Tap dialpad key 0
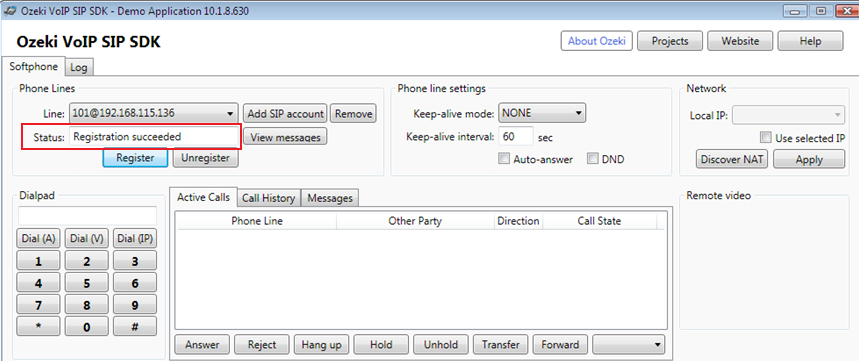The image size is (859, 361). pos(87,327)
